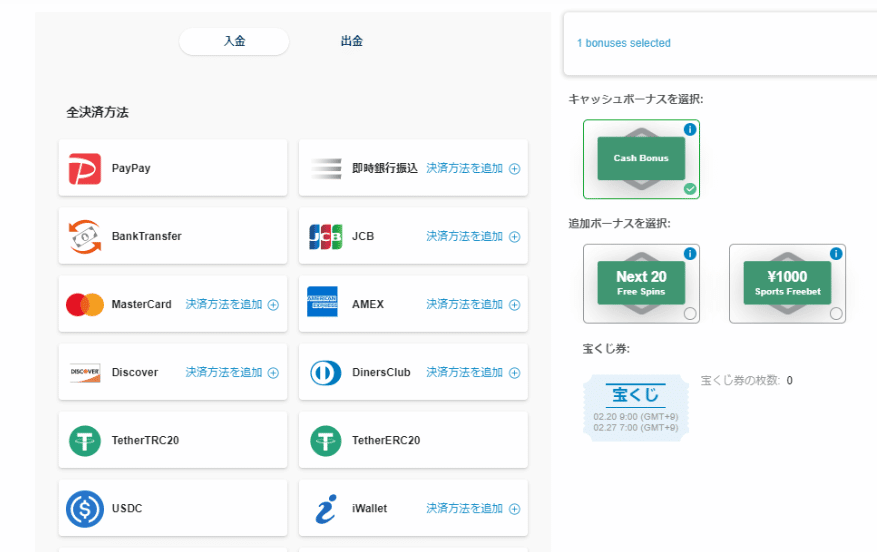The width and height of the screenshot is (877, 552).
Task: Click the '1 bonuses selected' link
Action: 624,43
